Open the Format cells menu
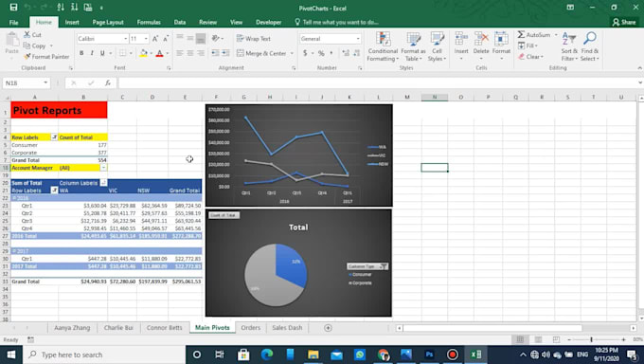The height and width of the screenshot is (364, 644). [501, 46]
